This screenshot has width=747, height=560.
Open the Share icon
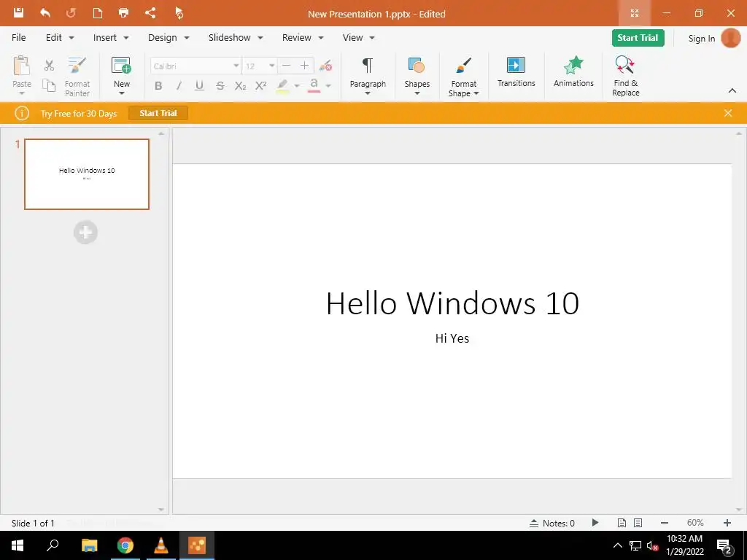(x=150, y=13)
